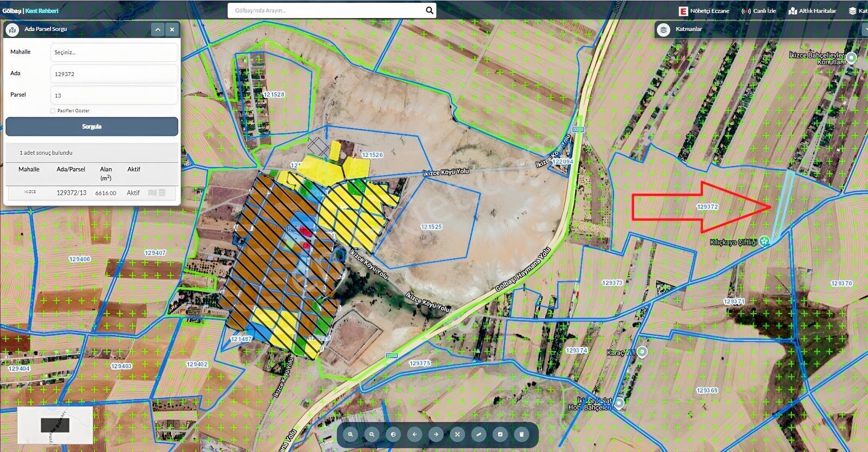Click the Ada input field

(114, 74)
